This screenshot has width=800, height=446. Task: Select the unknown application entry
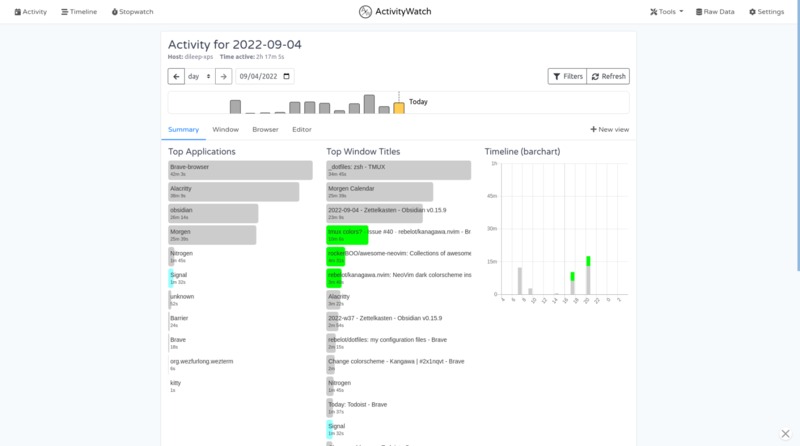[x=182, y=300]
